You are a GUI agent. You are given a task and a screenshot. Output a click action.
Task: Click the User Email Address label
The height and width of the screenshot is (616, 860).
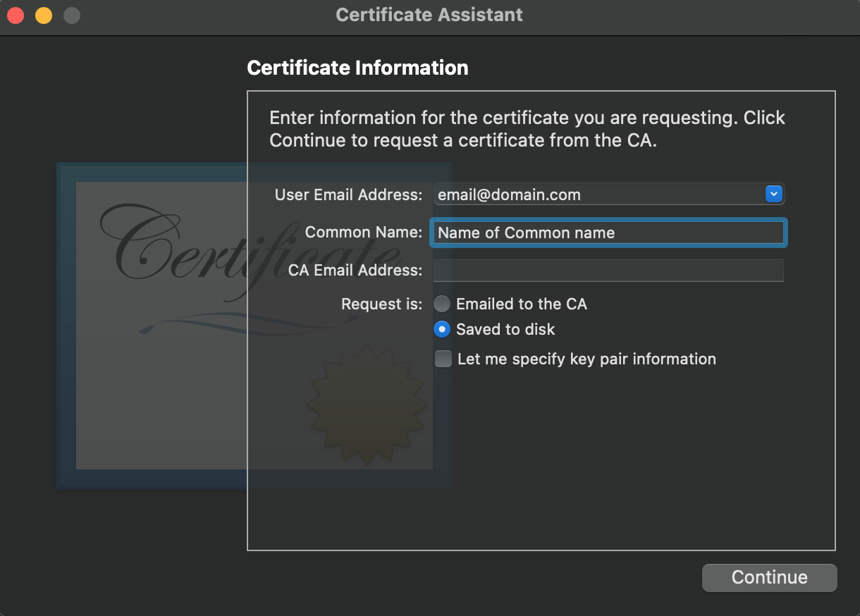coord(348,195)
